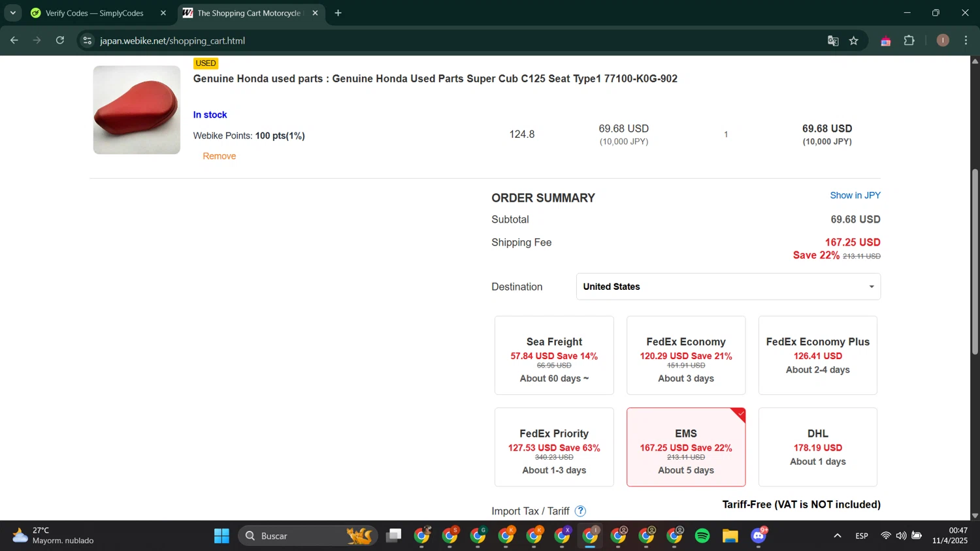Close the Shopping Cart tab
Image resolution: width=980 pixels, height=551 pixels.
315,13
